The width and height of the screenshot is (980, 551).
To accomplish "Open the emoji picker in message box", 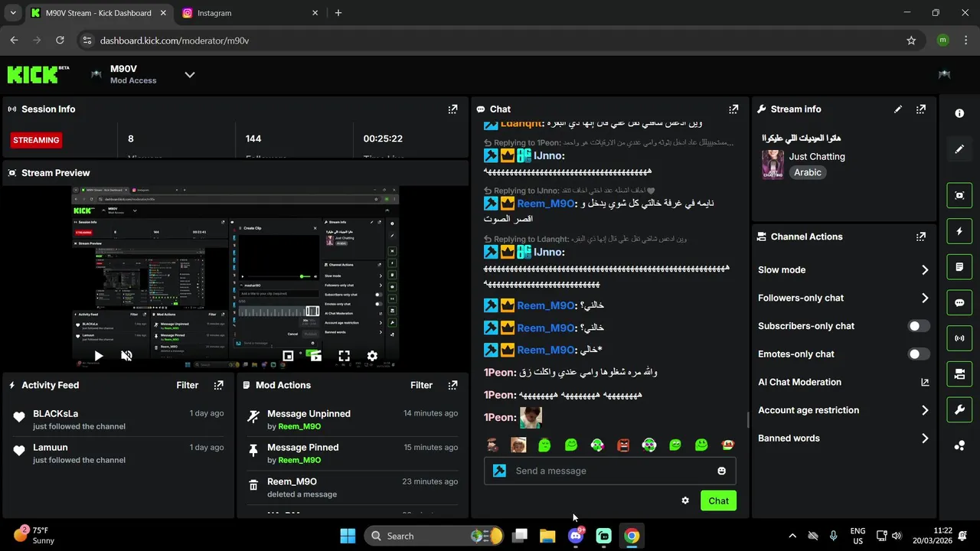I will tap(721, 471).
